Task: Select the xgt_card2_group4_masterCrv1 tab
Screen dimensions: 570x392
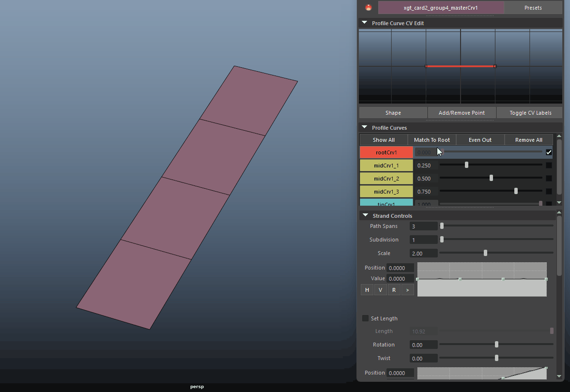Action: pos(441,8)
